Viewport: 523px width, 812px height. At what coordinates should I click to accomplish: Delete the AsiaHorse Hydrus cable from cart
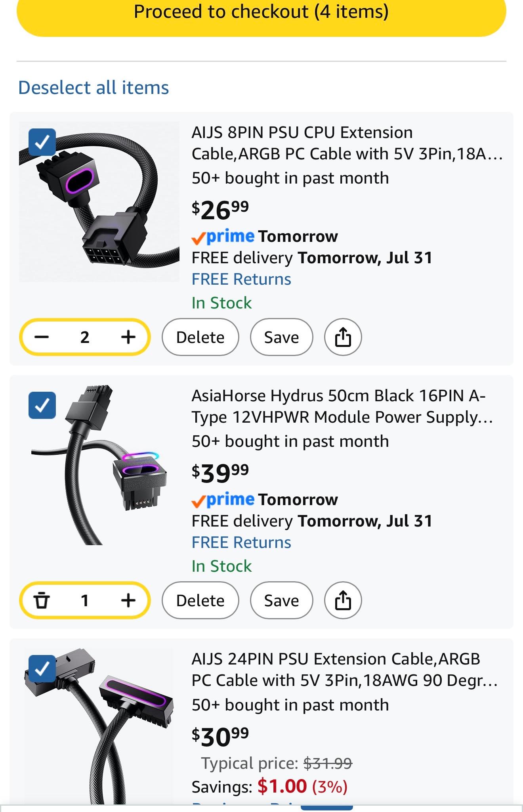200,601
